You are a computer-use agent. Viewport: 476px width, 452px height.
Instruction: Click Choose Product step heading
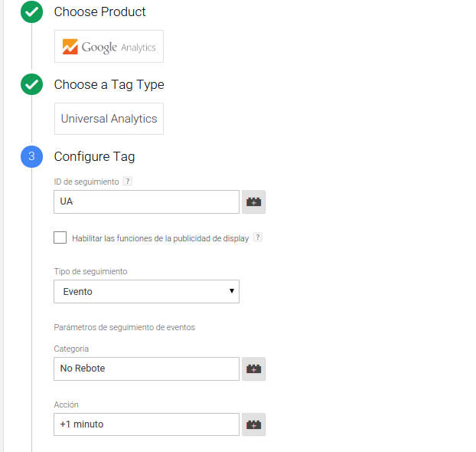coord(100,11)
